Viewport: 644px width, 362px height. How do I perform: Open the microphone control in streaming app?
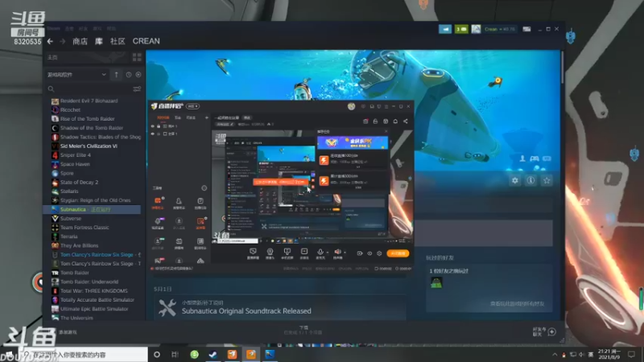click(x=320, y=252)
